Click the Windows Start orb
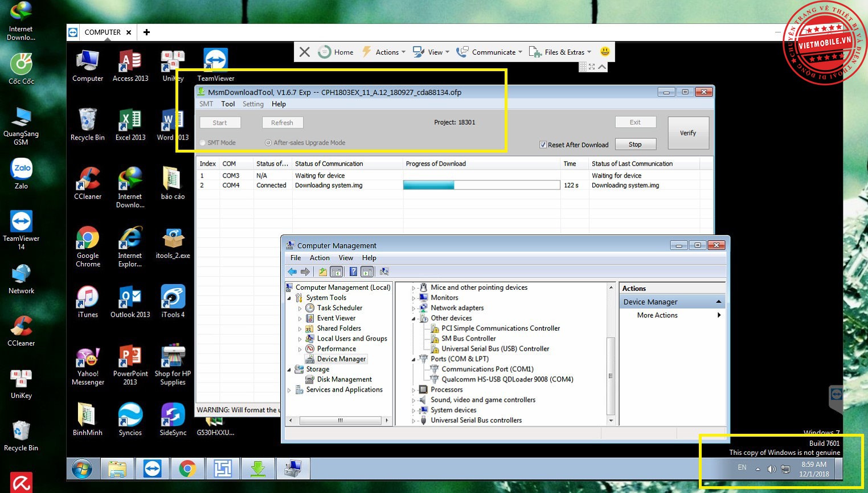The height and width of the screenshot is (493, 868). tap(82, 469)
